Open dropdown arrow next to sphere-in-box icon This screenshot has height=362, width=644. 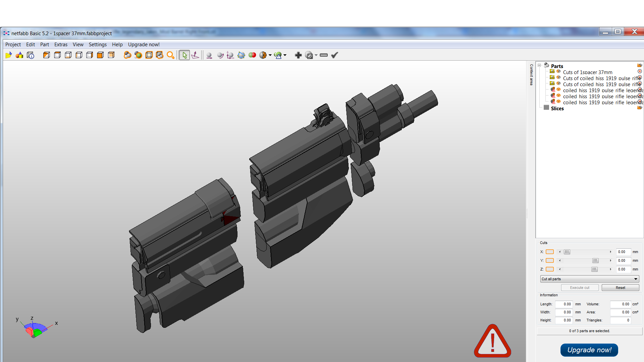(316, 55)
